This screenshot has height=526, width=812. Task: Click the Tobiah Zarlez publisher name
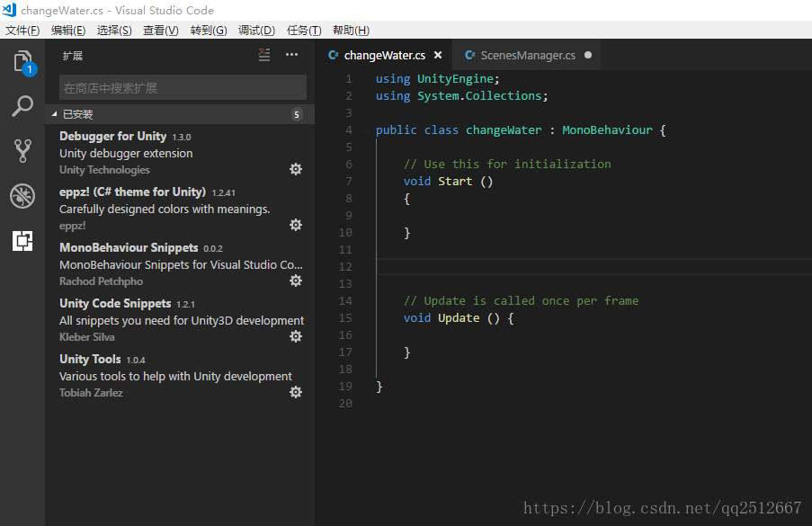tap(91, 392)
